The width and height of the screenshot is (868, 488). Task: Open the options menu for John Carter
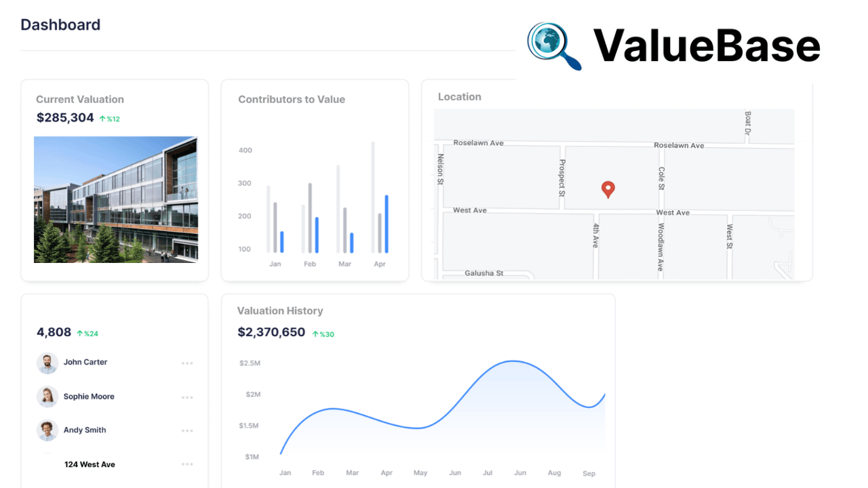pos(187,363)
